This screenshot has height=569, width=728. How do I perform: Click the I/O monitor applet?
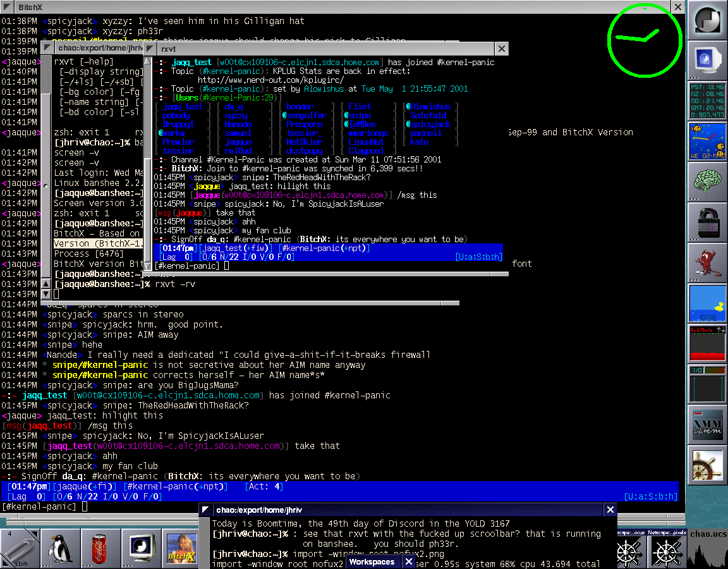coord(707,384)
